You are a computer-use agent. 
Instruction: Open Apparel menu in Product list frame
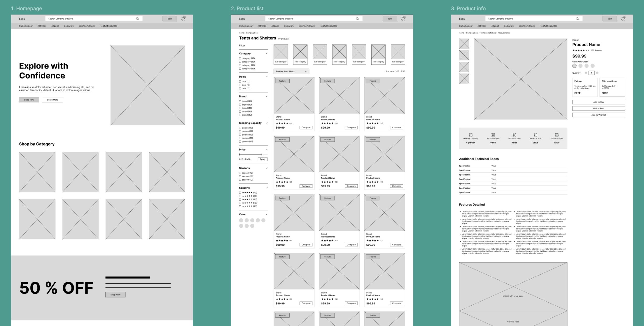click(275, 26)
